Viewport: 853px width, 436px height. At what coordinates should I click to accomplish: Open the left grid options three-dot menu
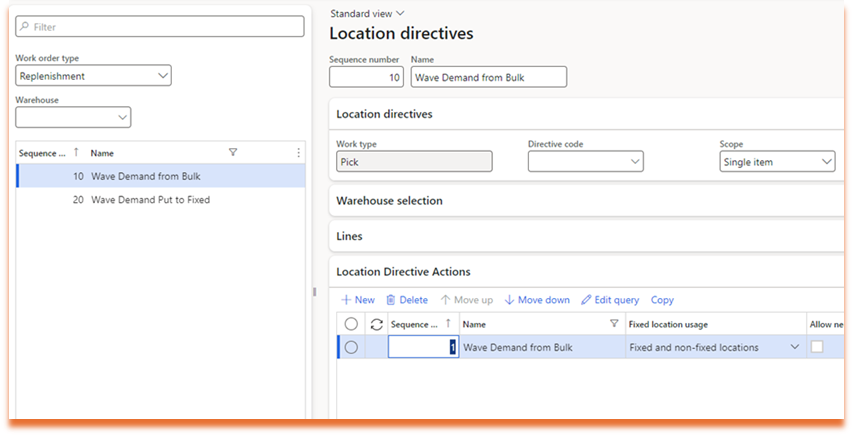pyautogui.click(x=298, y=153)
